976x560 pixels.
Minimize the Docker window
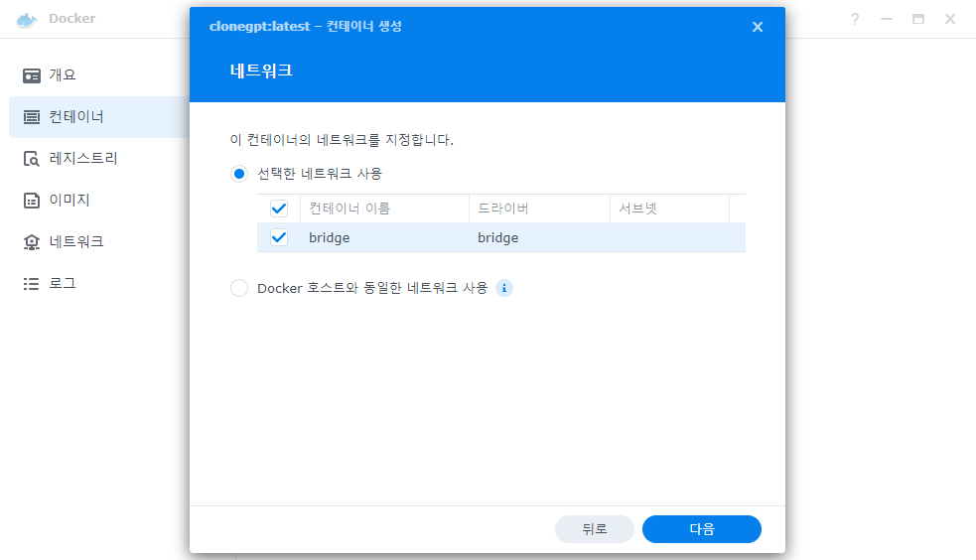[887, 19]
